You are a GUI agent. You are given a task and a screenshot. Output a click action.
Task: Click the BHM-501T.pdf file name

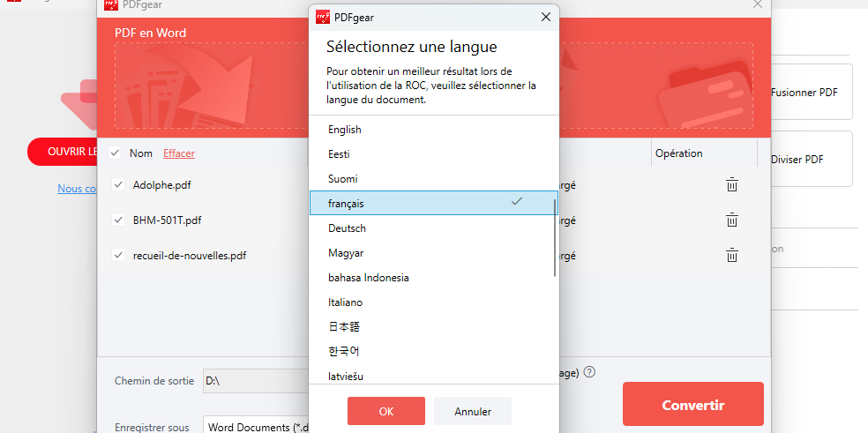(168, 220)
